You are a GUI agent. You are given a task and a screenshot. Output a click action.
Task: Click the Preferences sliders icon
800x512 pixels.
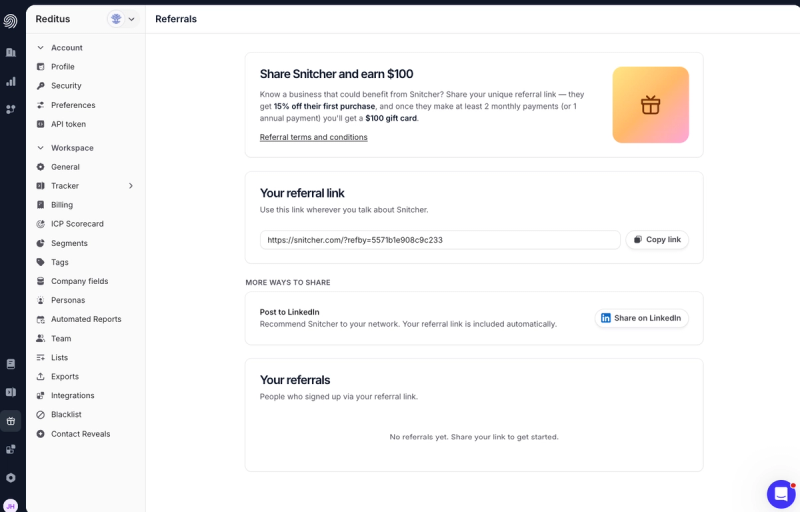[x=41, y=105]
